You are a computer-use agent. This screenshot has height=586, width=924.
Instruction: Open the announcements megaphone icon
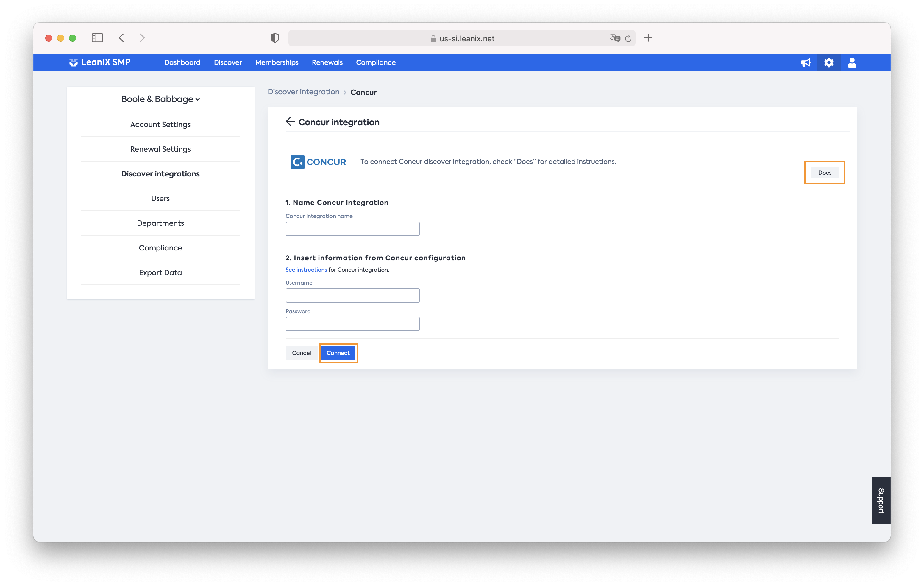click(x=806, y=62)
